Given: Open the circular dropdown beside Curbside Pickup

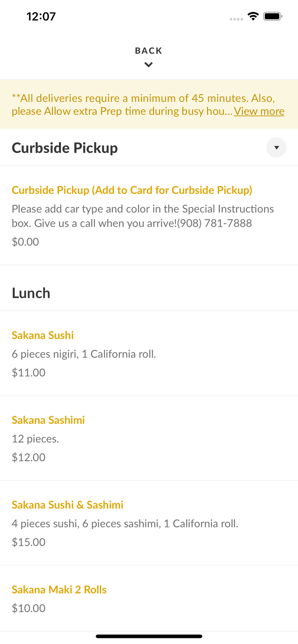Looking at the screenshot, I should tap(276, 147).
